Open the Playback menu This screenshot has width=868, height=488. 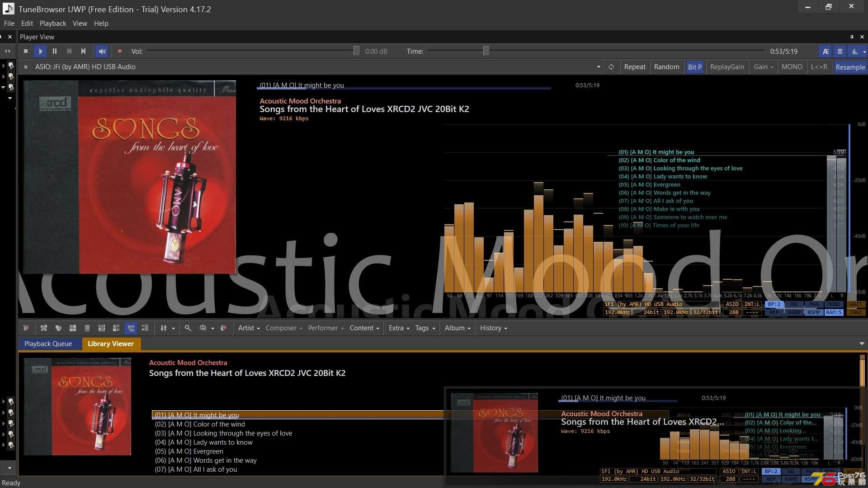[53, 23]
